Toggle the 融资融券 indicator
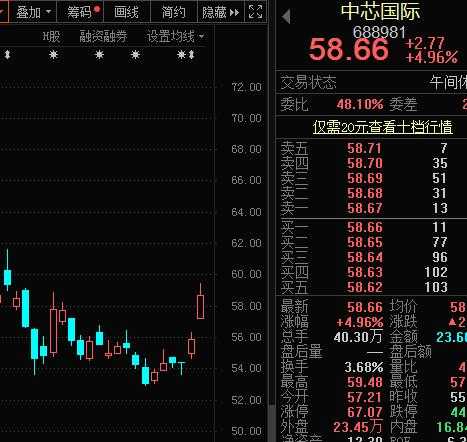This screenshot has height=442, width=467. (103, 36)
